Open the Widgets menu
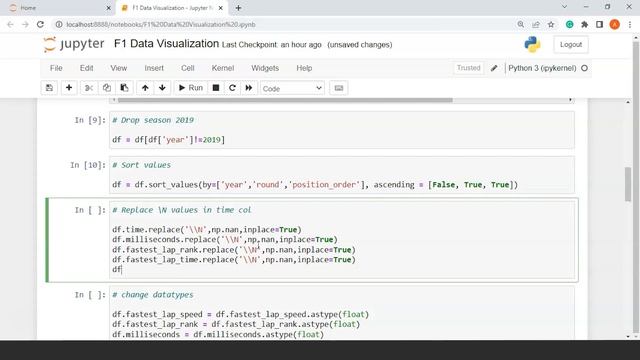 (x=265, y=68)
